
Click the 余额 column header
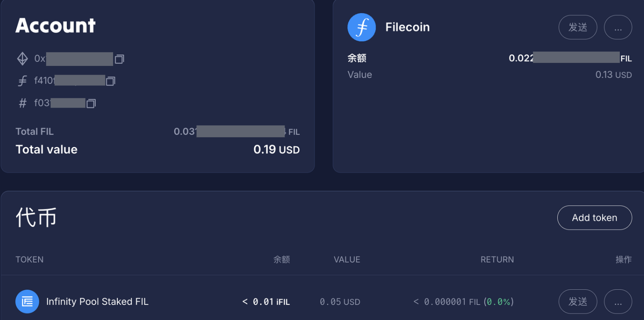[x=282, y=259]
